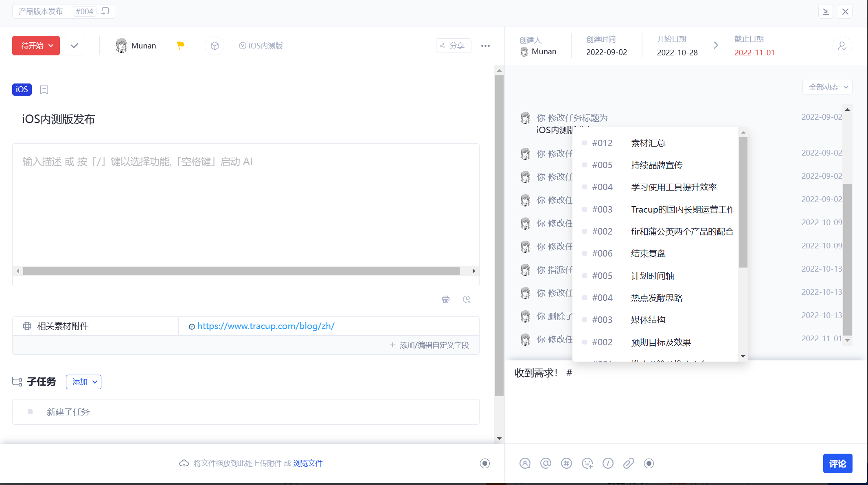
Task: Open the 添加 subtask dropdown
Action: (x=84, y=382)
